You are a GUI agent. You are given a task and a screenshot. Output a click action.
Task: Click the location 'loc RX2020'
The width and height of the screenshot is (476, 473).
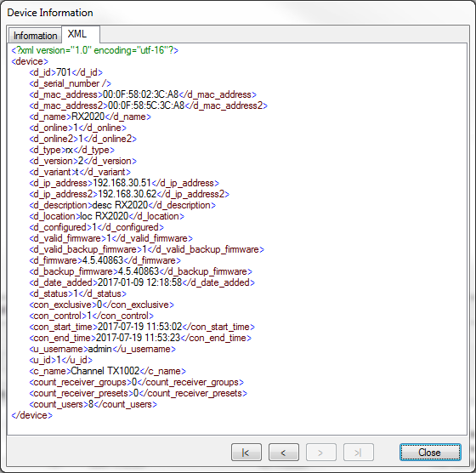[x=105, y=216]
